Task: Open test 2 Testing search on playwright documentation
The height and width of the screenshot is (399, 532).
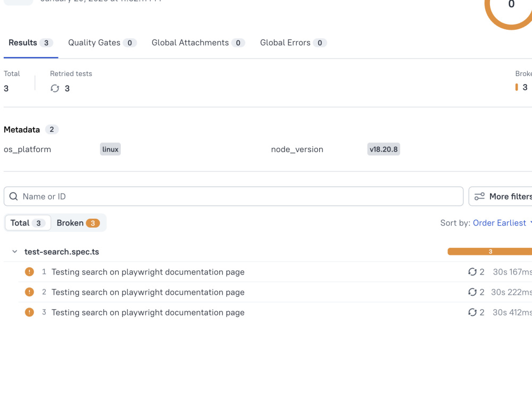Action: click(148, 292)
